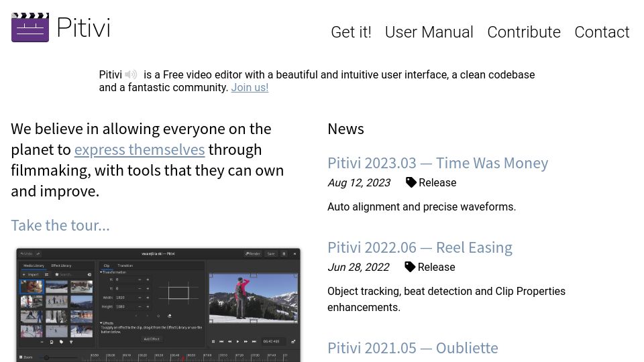Click the date Aug 12, 2023
Image resolution: width=644 pixels, height=362 pixels.
click(359, 182)
